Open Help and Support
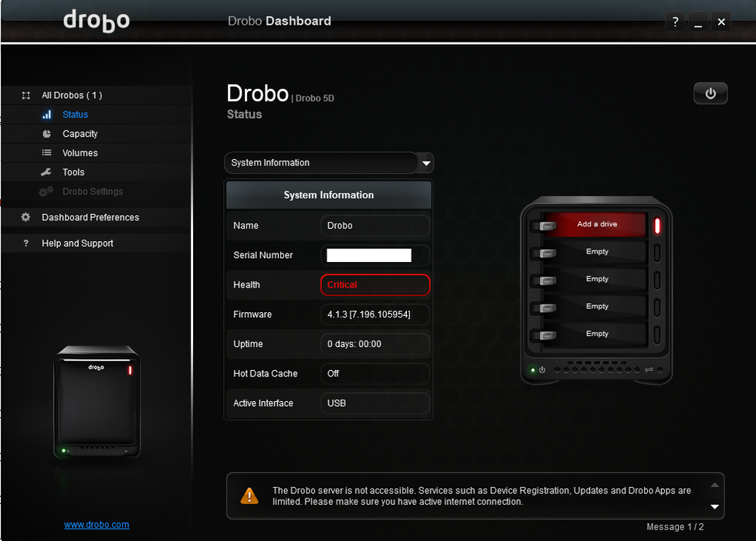 point(77,243)
